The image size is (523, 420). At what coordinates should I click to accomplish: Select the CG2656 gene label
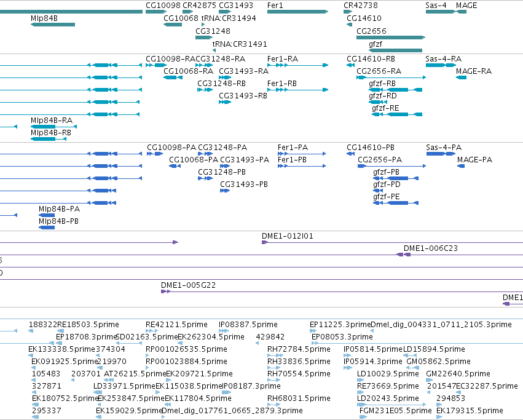click(371, 31)
